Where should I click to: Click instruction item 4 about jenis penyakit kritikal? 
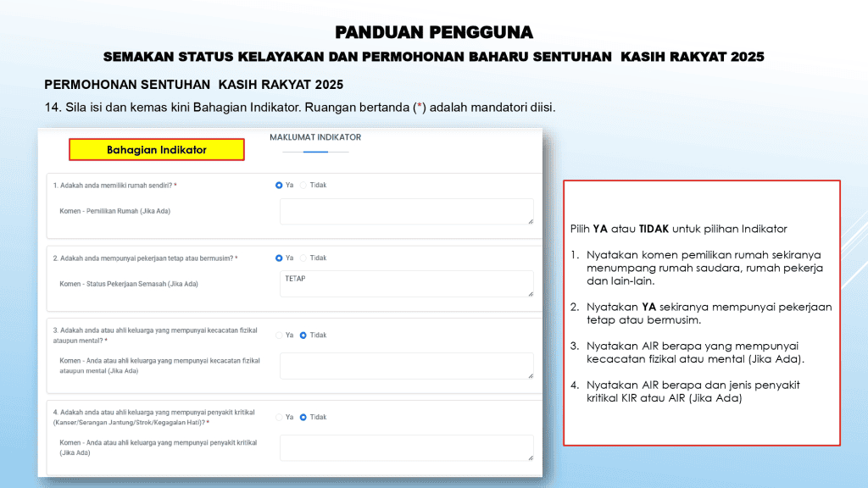(685, 391)
